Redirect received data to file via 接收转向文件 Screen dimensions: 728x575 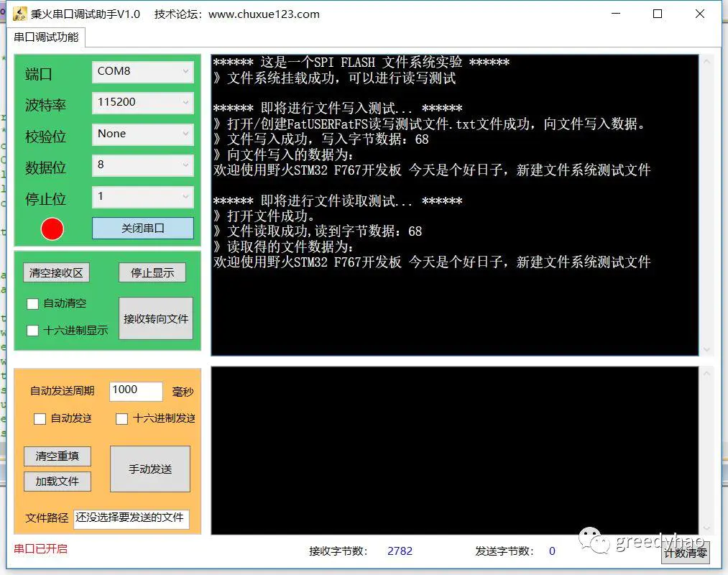155,318
